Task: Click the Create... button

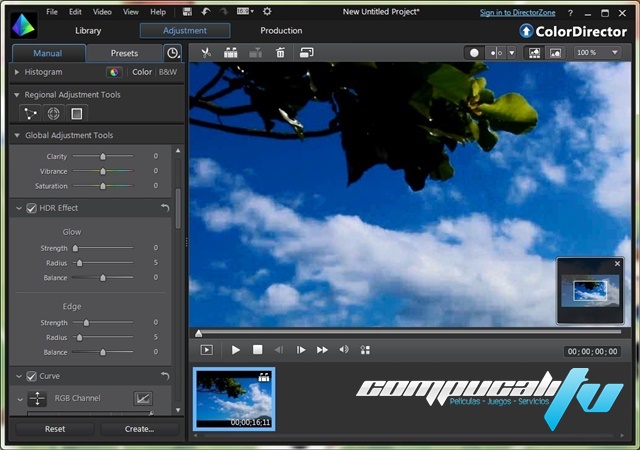Action: tap(139, 429)
